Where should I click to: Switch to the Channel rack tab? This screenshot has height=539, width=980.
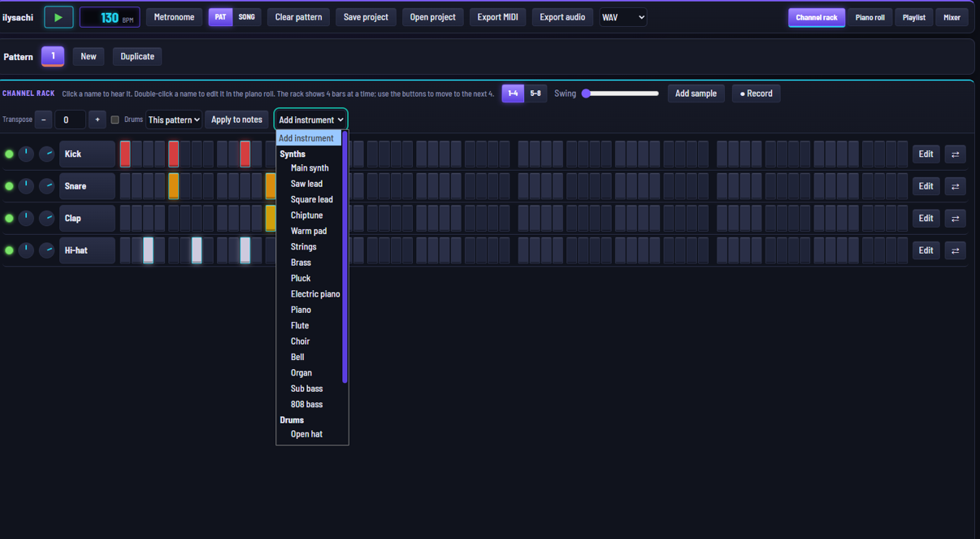tap(816, 17)
